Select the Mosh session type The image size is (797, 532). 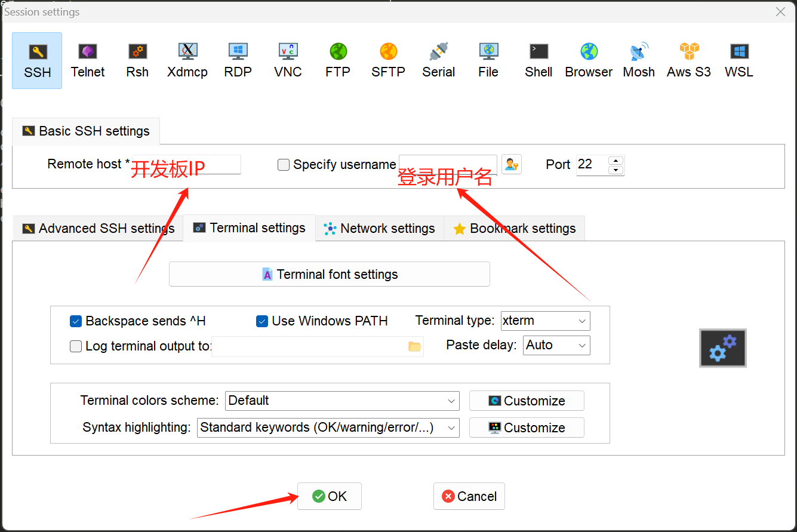point(639,61)
